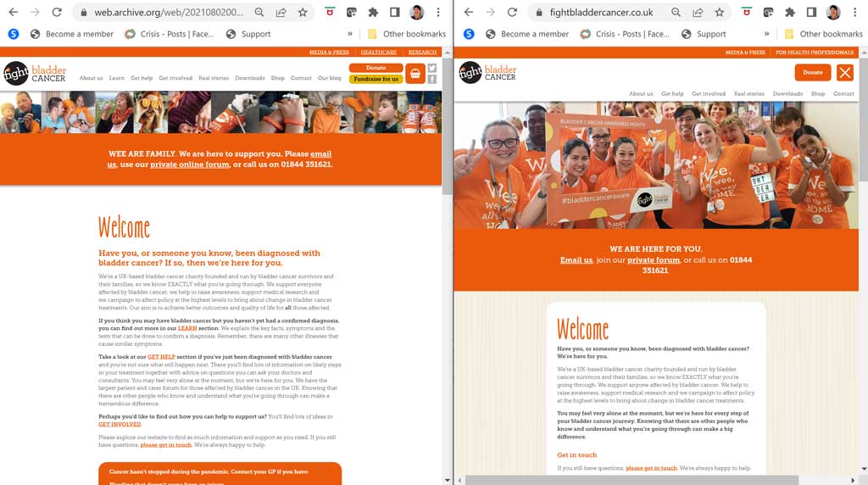
Task: Click group photo banner on live site
Action: click(656, 165)
